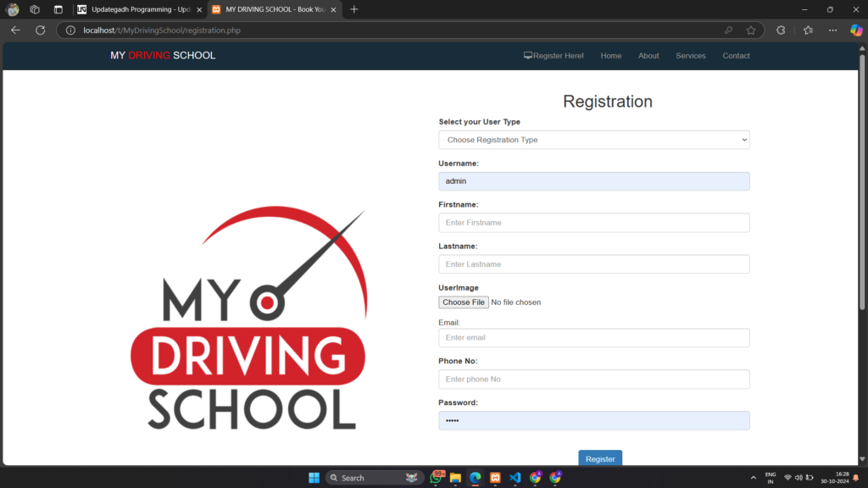Open the About nav link
The image size is (868, 488).
648,55
